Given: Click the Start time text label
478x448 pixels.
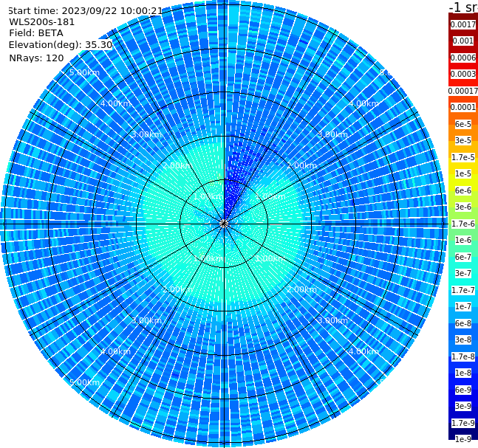Looking at the screenshot, I should tap(85, 11).
